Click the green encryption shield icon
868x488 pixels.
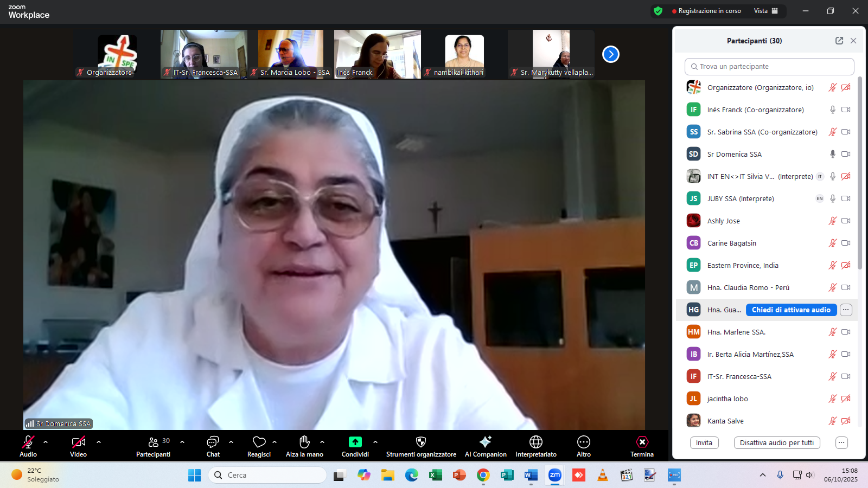click(x=658, y=11)
